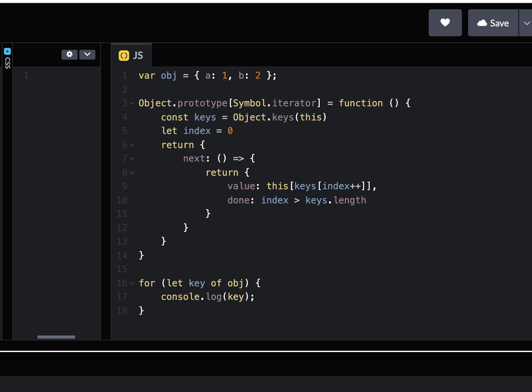Collapse fold arrow at line 3
Image resolution: width=532 pixels, height=392 pixels.
click(x=132, y=104)
